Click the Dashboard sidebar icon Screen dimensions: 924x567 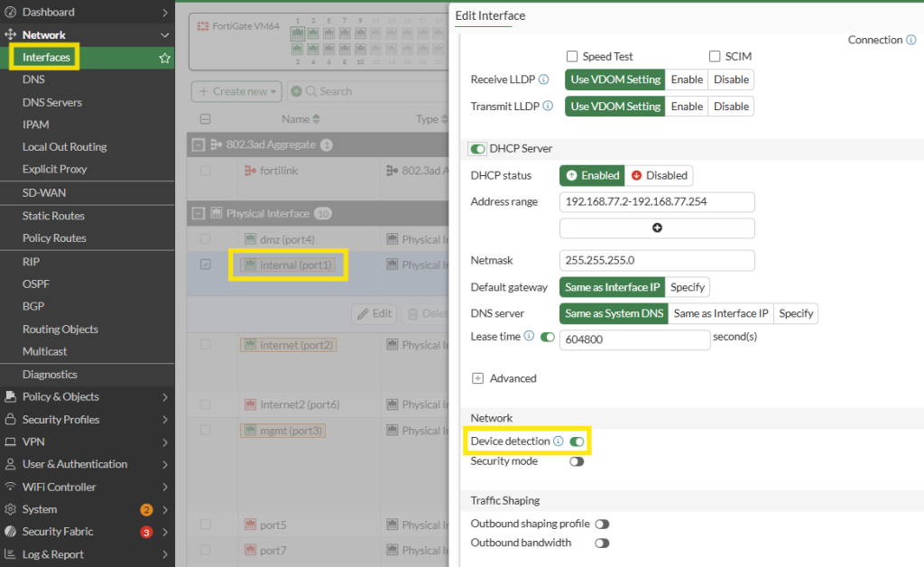11,13
